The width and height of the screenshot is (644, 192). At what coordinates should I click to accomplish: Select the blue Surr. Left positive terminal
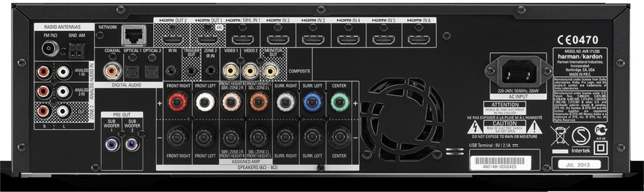pyautogui.click(x=312, y=103)
